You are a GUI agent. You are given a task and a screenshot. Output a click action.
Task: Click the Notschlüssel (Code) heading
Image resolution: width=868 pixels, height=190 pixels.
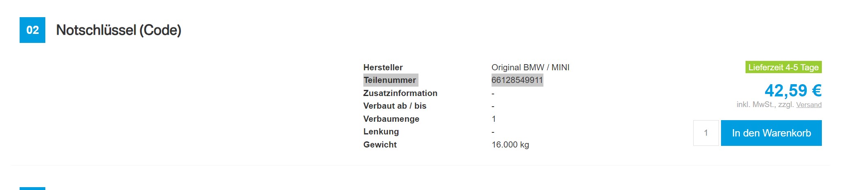(119, 30)
